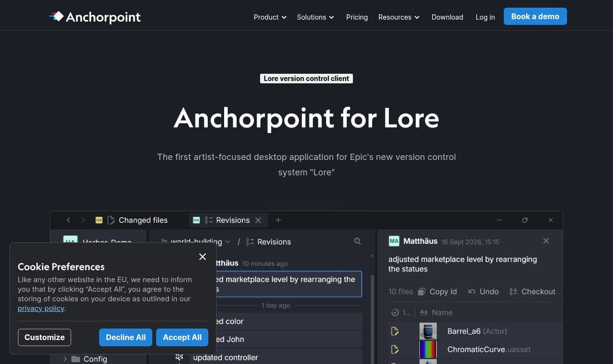This screenshot has width=613, height=364.
Task: Click the icon beside updated controller
Action: (180, 357)
